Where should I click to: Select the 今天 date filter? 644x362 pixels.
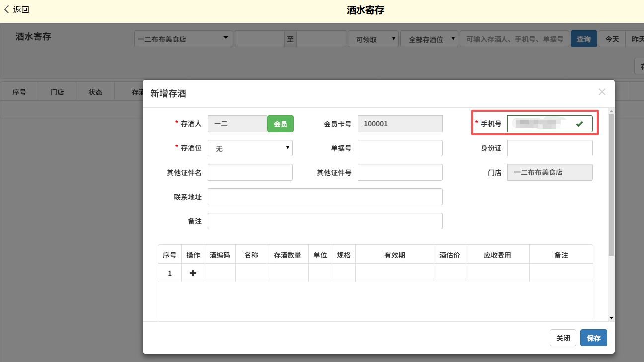pos(612,39)
